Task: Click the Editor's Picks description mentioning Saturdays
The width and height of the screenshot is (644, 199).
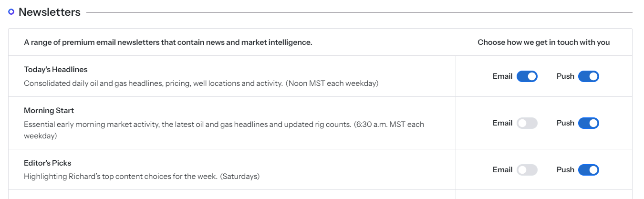Action: click(x=141, y=177)
